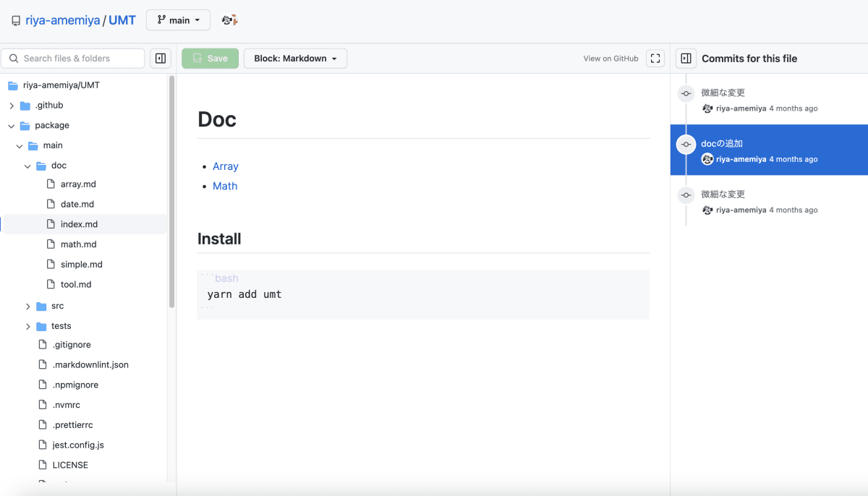
Task: Click the file icon beside array.md
Action: [51, 184]
